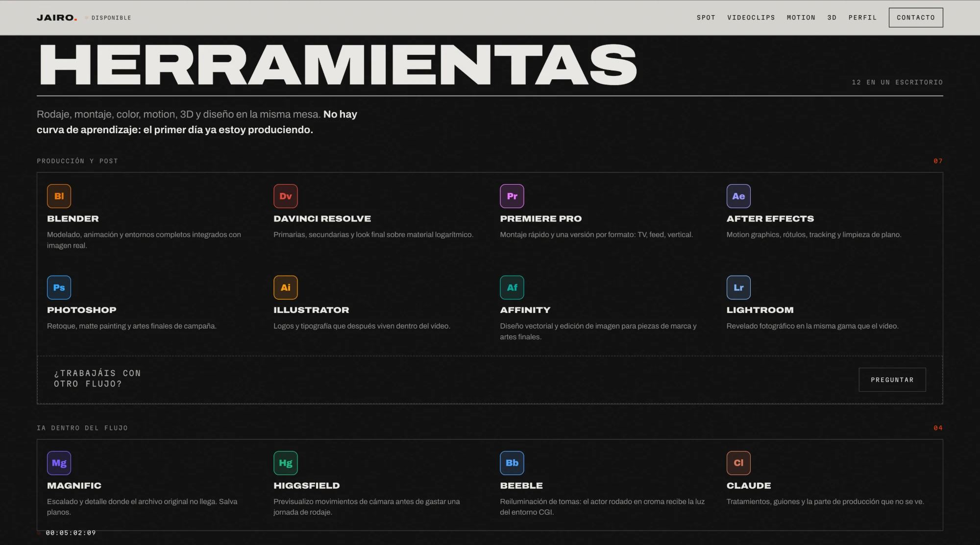The height and width of the screenshot is (545, 980).
Task: Click the Lightroom 'Lr' icon
Action: (x=738, y=287)
